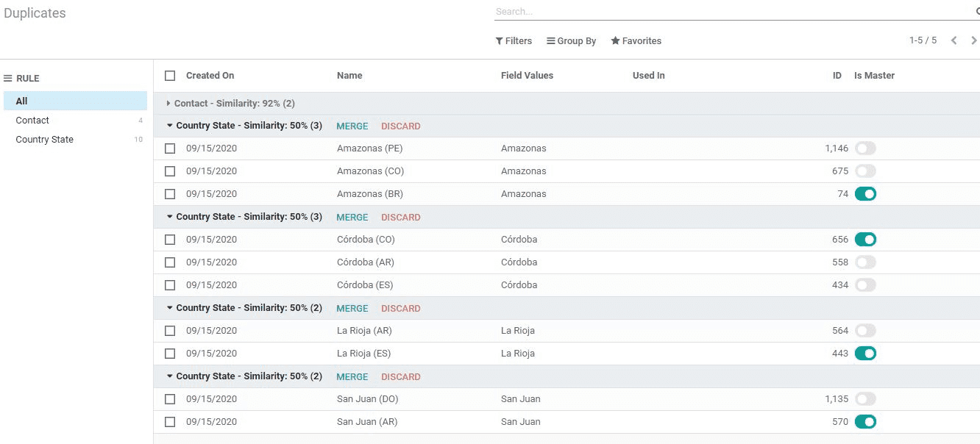980x444 pixels.
Task: Click the Duplicates page title
Action: point(35,13)
